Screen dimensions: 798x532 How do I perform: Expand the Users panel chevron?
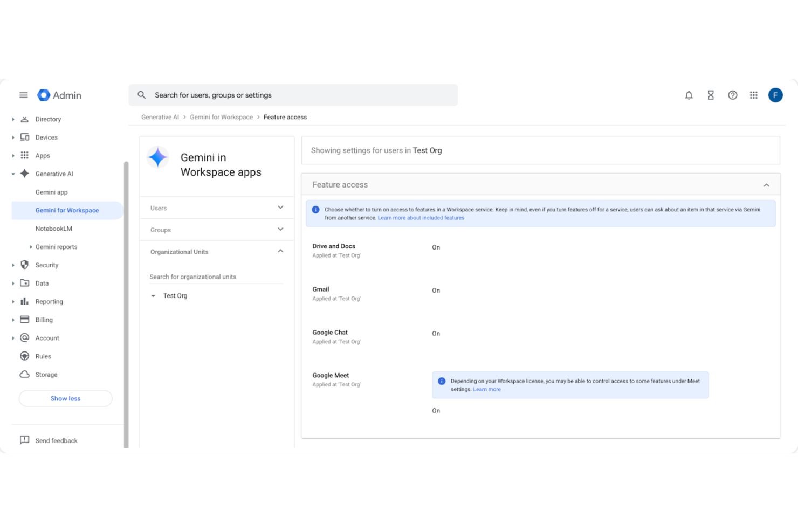coord(280,208)
